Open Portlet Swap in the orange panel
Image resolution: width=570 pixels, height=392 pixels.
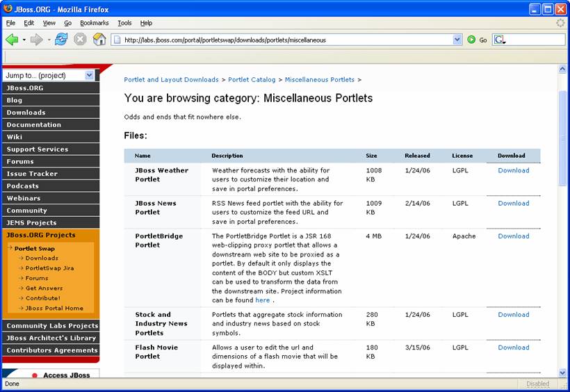coord(35,248)
